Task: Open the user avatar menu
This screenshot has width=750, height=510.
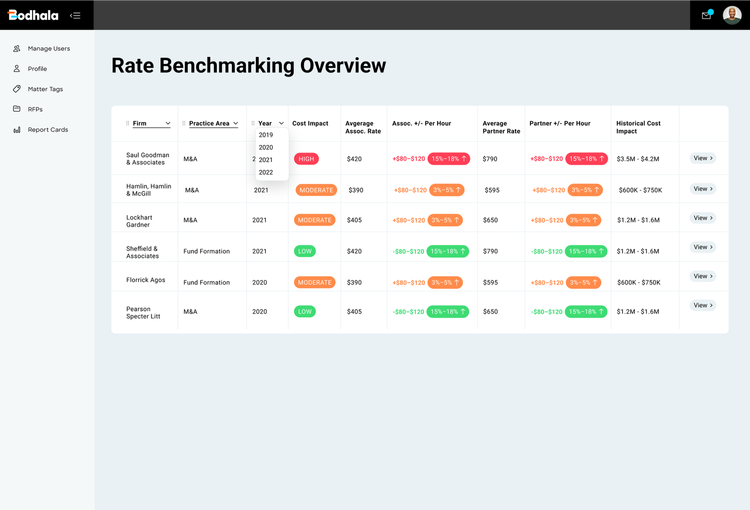Action: point(732,15)
